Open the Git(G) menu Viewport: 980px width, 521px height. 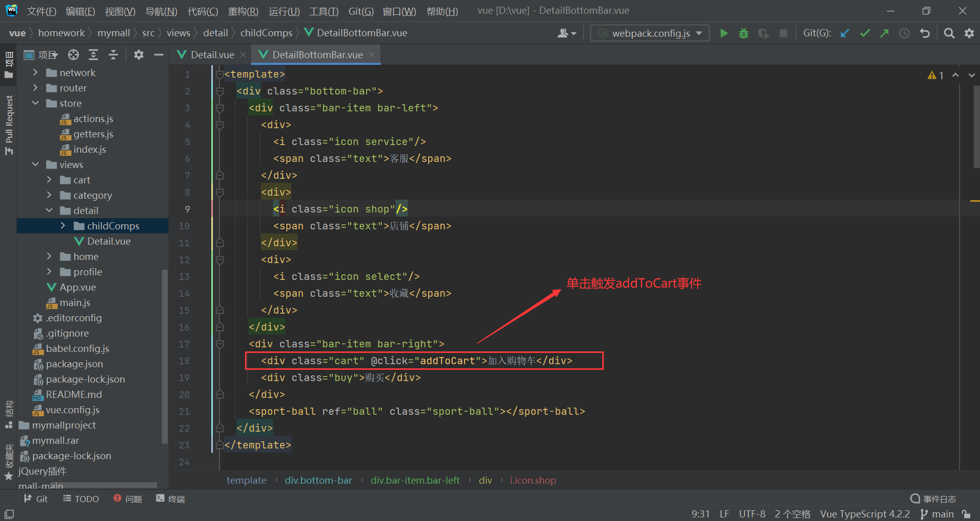tap(361, 11)
